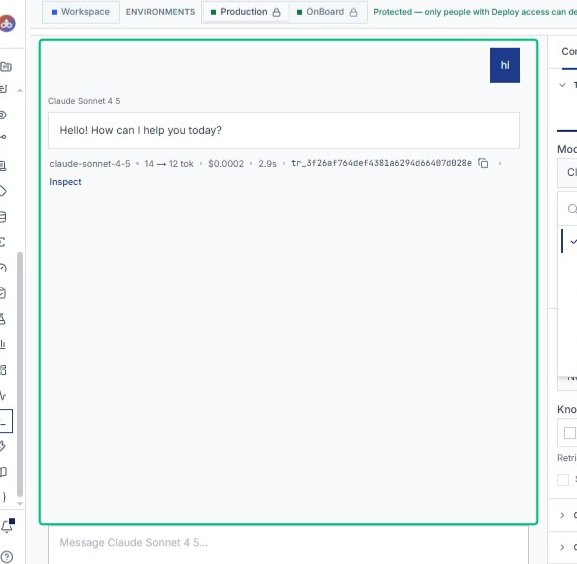This screenshot has width=577, height=564.
Task: Click the response Hello! How can I help you today?
Action: pyautogui.click(x=284, y=131)
